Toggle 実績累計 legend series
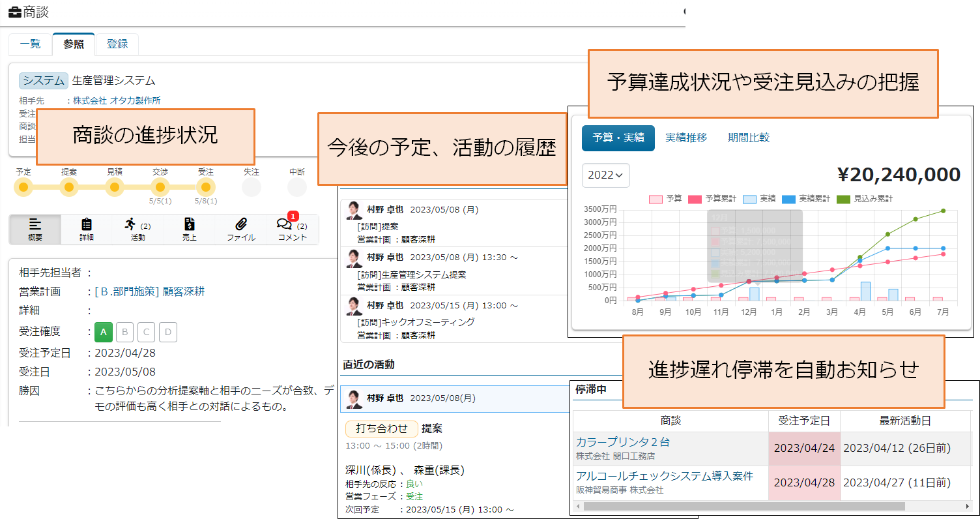 807,199
